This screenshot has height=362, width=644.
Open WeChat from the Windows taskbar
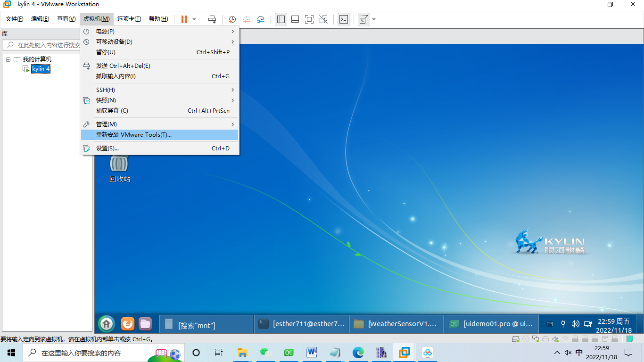266,353
